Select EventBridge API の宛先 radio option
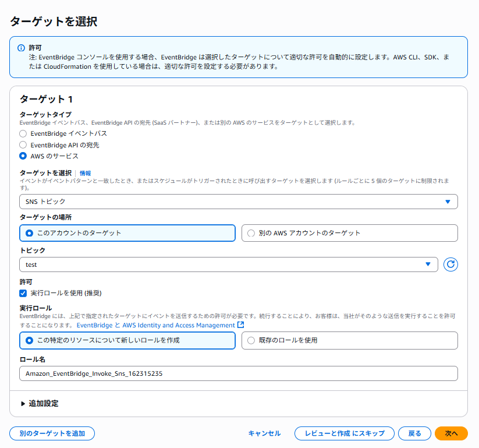Image resolution: width=479 pixels, height=448 pixels. pos(23,144)
